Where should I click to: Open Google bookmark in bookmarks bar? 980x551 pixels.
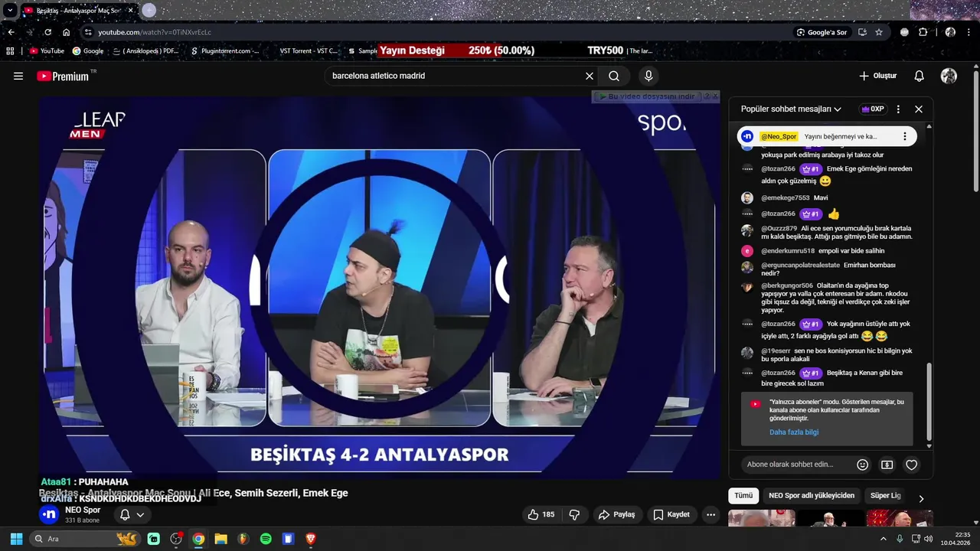[88, 51]
